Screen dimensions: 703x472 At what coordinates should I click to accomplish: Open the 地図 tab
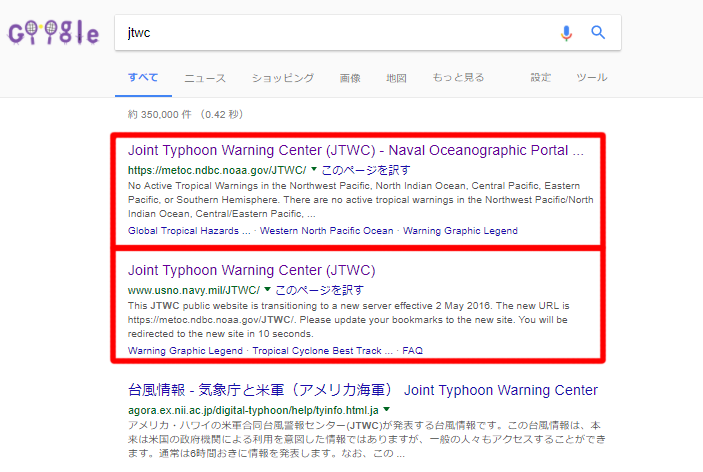pos(396,78)
